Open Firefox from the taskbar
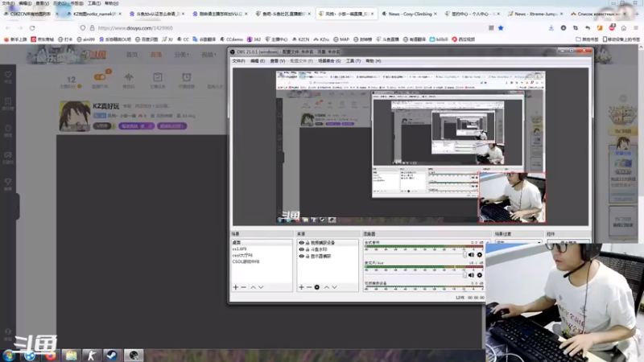644x362 pixels. 51,356
